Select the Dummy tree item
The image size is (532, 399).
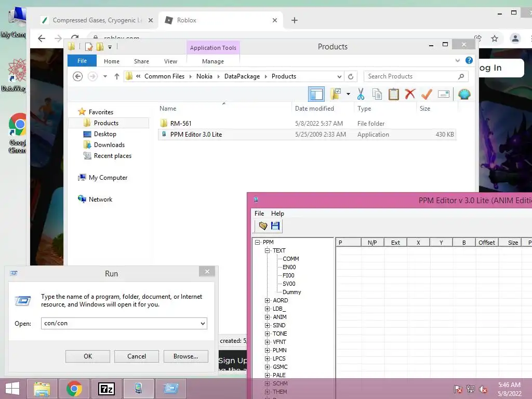coord(292,292)
